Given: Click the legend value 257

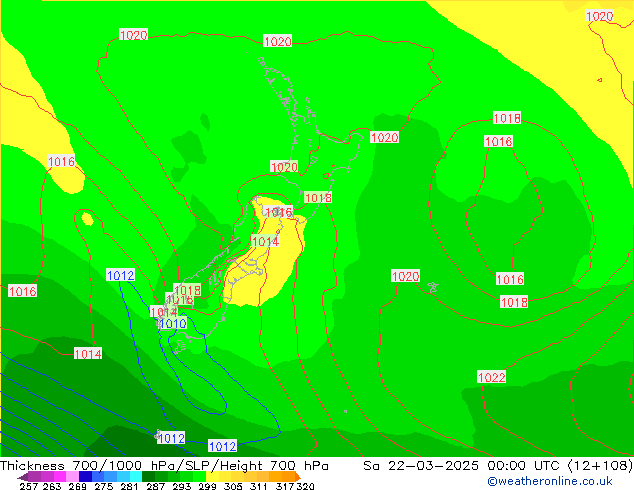Looking at the screenshot, I should pos(28,486).
